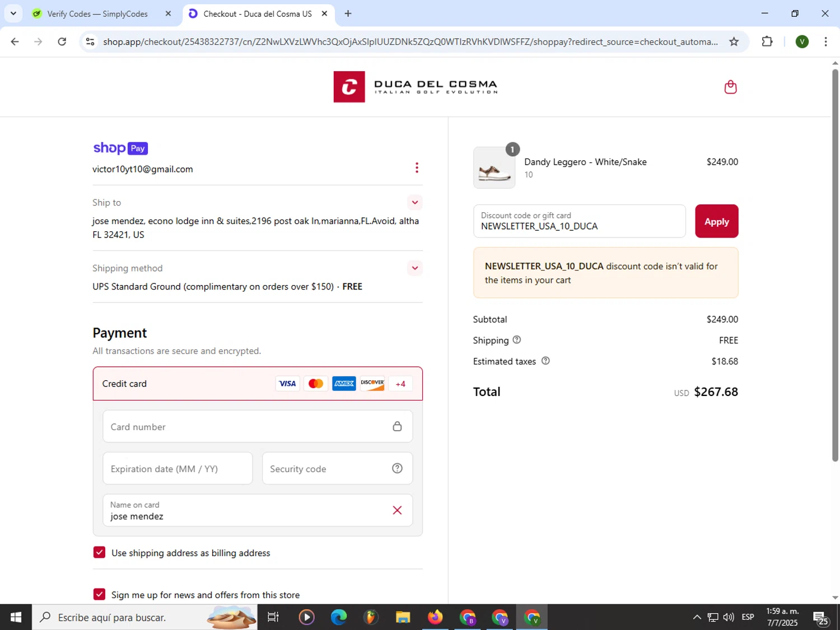Screen dimensions: 840x630
Task: Click the American Express logo
Action: coord(344,384)
